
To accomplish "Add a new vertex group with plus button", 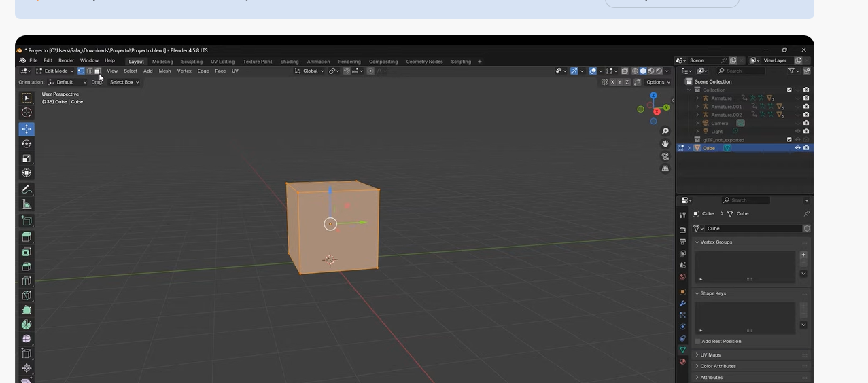I will click(x=803, y=255).
